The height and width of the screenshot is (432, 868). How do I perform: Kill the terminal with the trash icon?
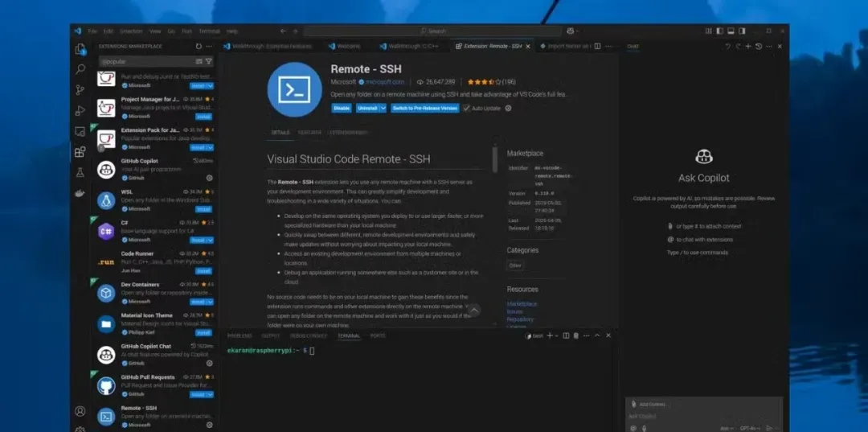coord(576,335)
